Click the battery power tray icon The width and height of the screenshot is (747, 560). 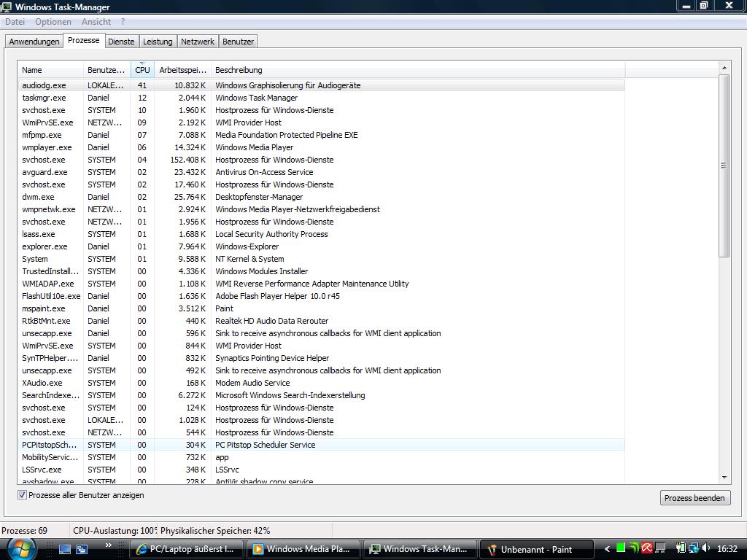pos(681,548)
